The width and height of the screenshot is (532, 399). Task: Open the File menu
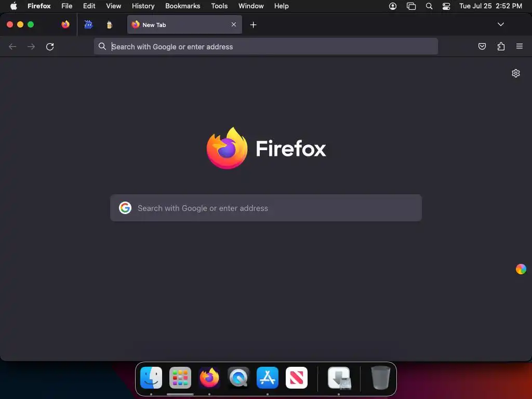(x=67, y=6)
